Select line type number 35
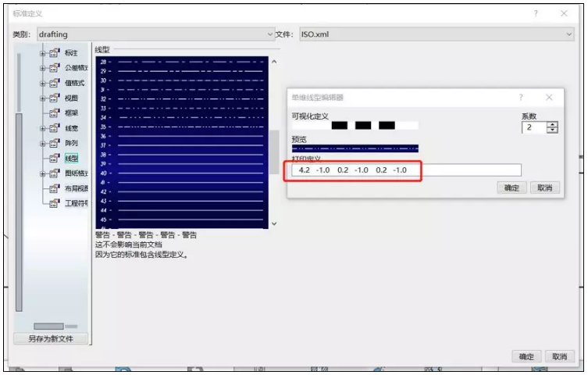The image size is (588, 375). point(182,127)
